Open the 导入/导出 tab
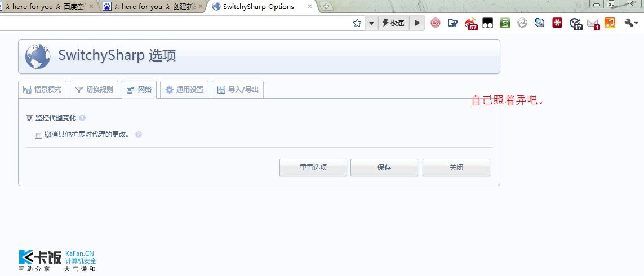This screenshot has height=276, width=644. pos(238,89)
